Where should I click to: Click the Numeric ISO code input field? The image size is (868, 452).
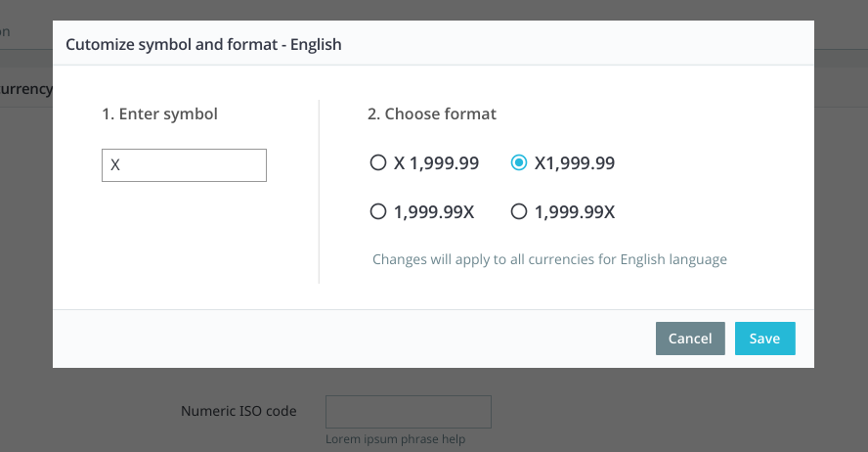[409, 412]
